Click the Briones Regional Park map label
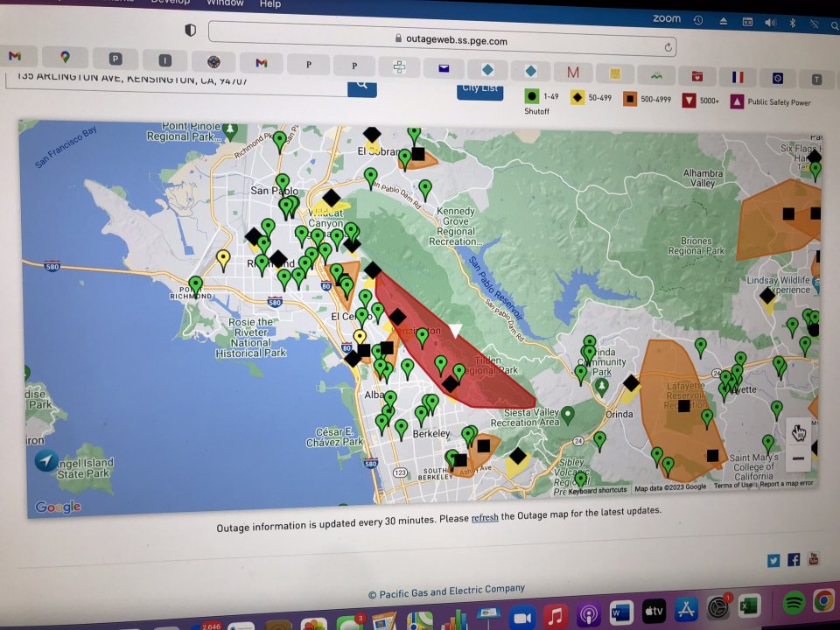The image size is (840, 630). [696, 245]
